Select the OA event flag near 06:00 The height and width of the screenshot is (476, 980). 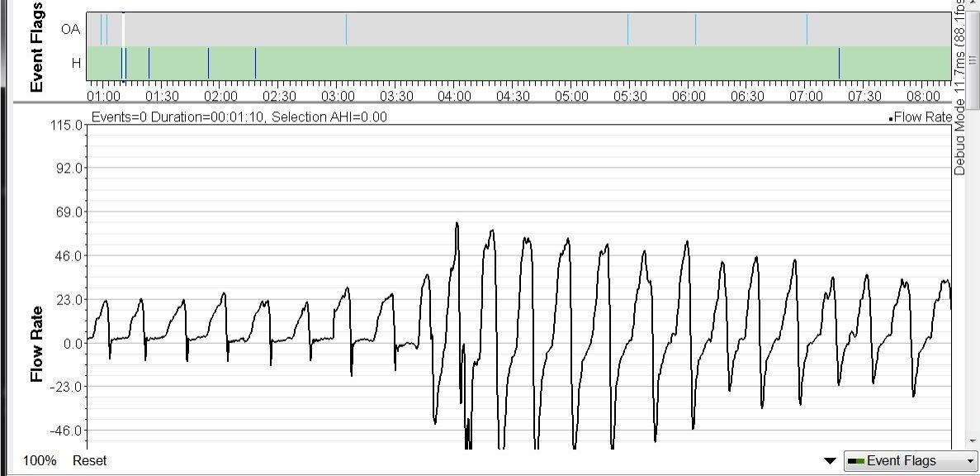695,30
